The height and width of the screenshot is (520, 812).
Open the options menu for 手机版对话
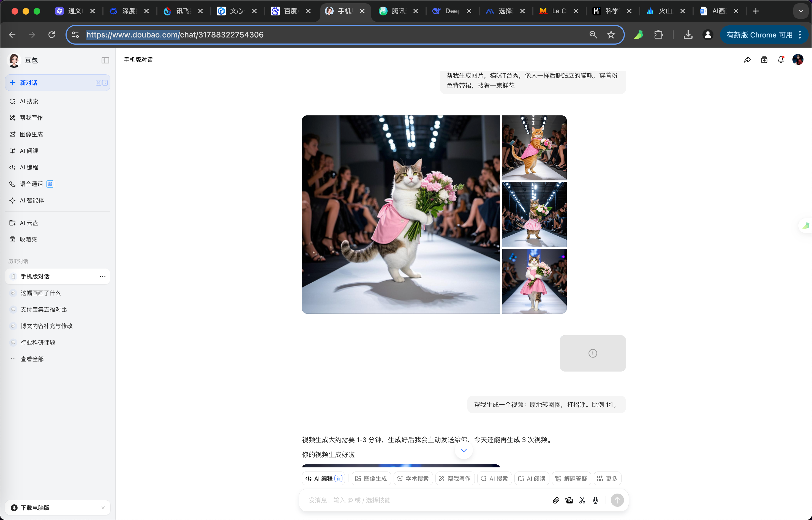pos(103,277)
